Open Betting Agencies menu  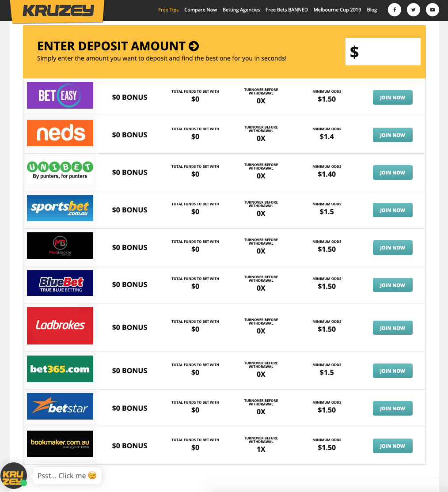[241, 10]
